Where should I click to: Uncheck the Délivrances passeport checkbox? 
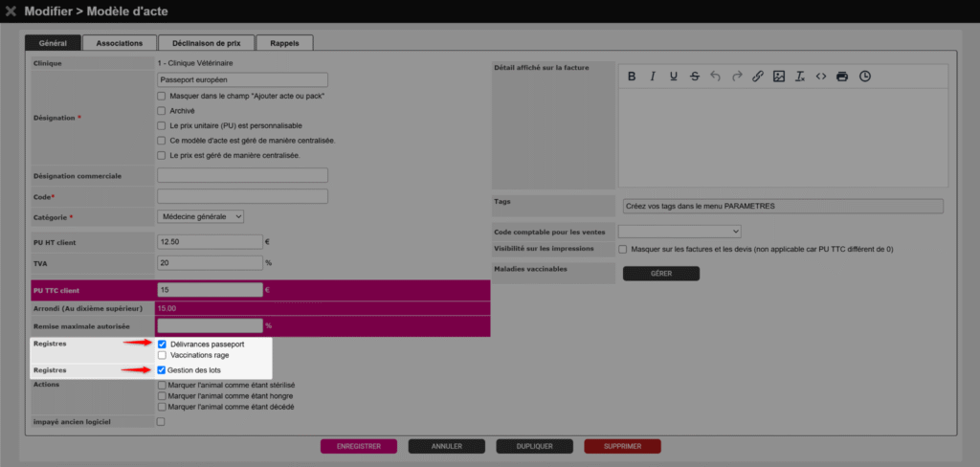tap(162, 344)
